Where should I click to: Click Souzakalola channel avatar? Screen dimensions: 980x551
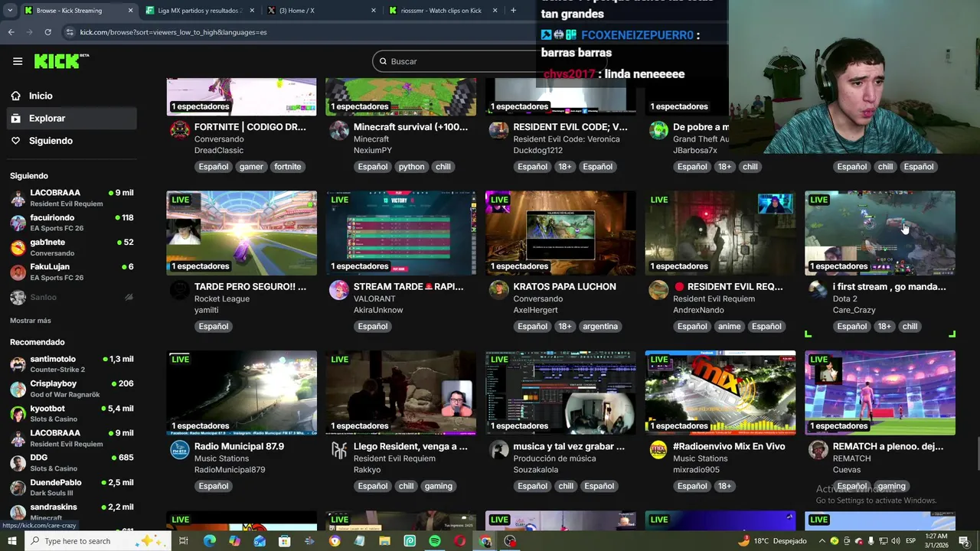[499, 450]
